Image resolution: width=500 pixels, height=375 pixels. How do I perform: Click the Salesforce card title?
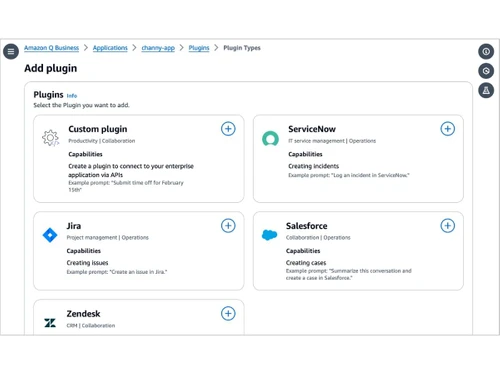(307, 226)
